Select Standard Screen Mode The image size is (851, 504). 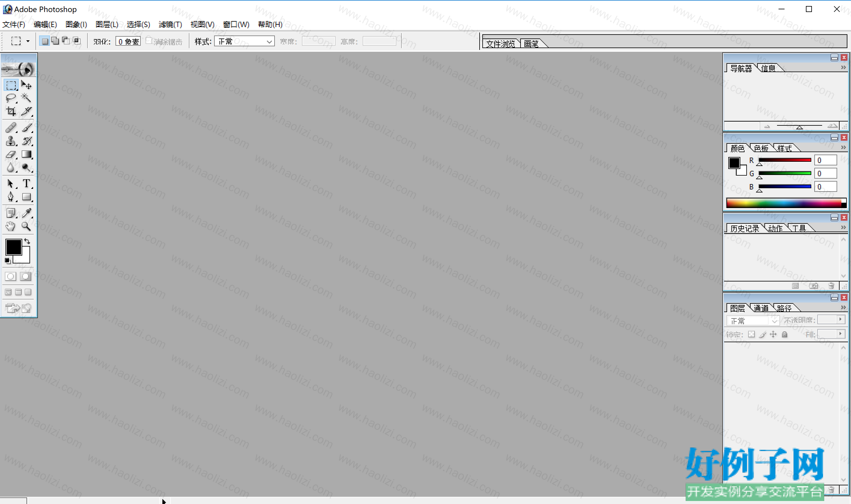tap(8, 292)
